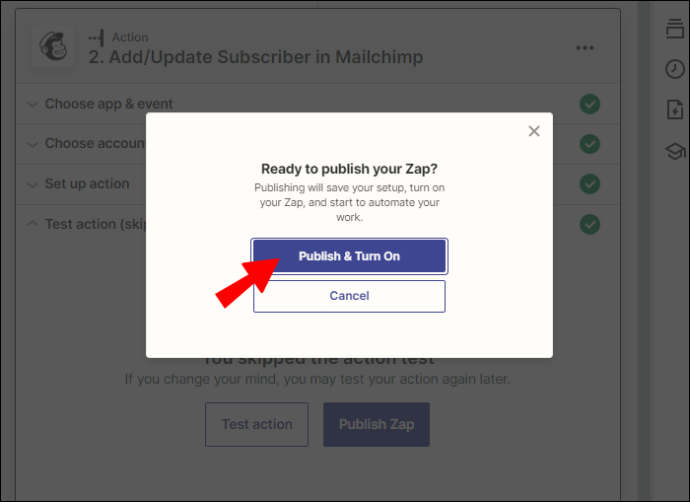Click green checkmark beside Test action
This screenshot has height=502, width=690.
point(590,224)
